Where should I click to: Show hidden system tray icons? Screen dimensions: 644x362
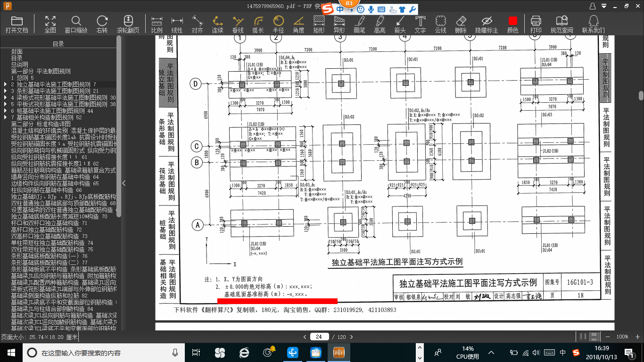tap(491, 352)
